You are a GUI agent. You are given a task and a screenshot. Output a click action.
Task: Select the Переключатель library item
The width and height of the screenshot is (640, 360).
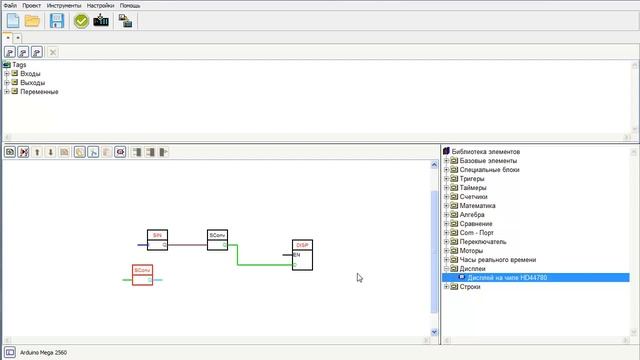click(x=483, y=242)
